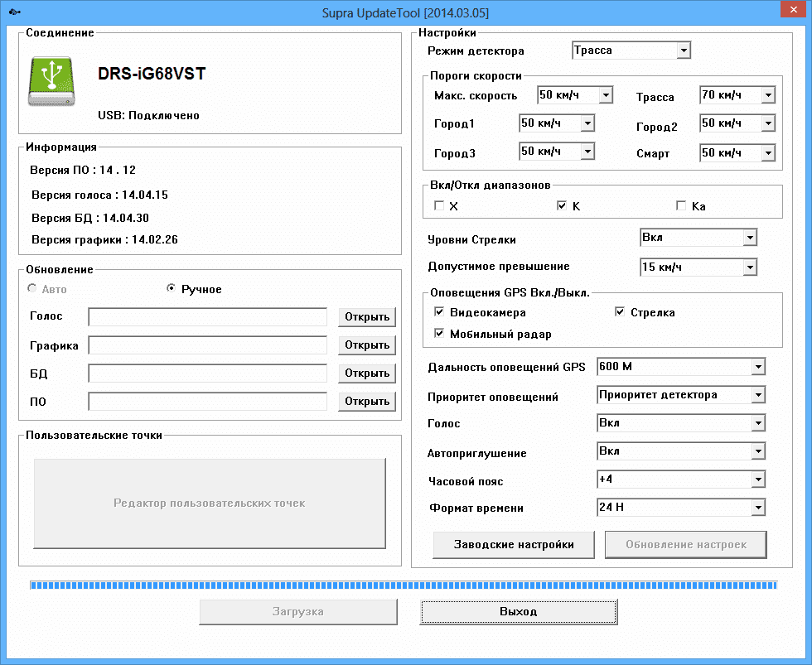
Task: Click the app icon in title bar
Action: [x=15, y=12]
